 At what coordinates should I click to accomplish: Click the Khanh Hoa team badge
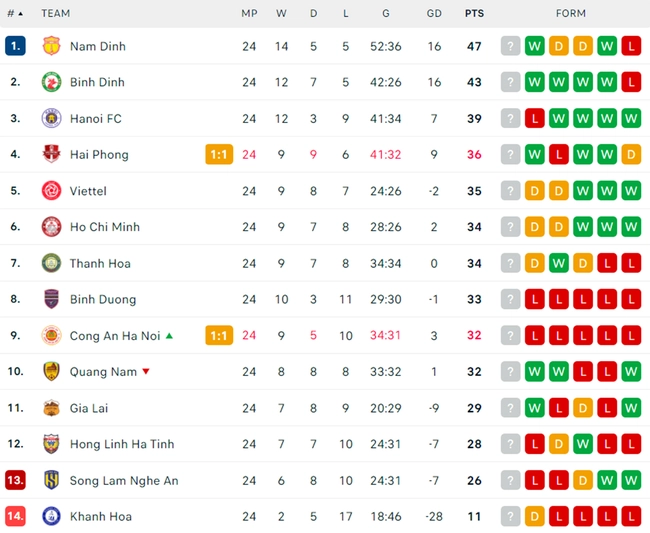click(51, 516)
